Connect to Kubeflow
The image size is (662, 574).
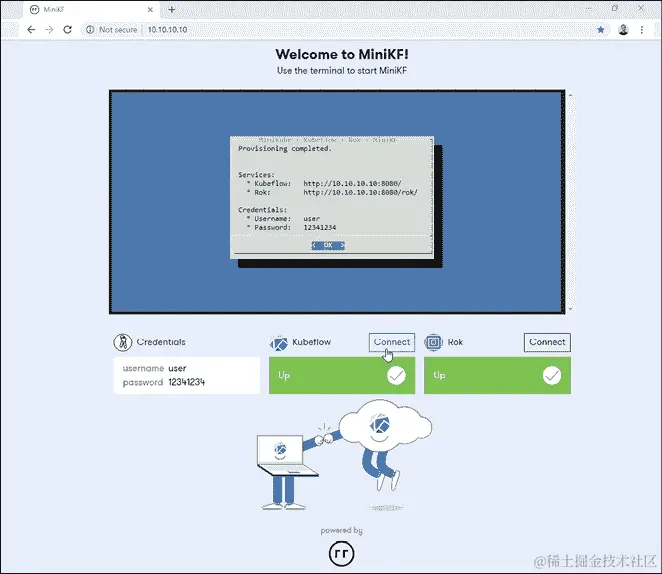[392, 342]
